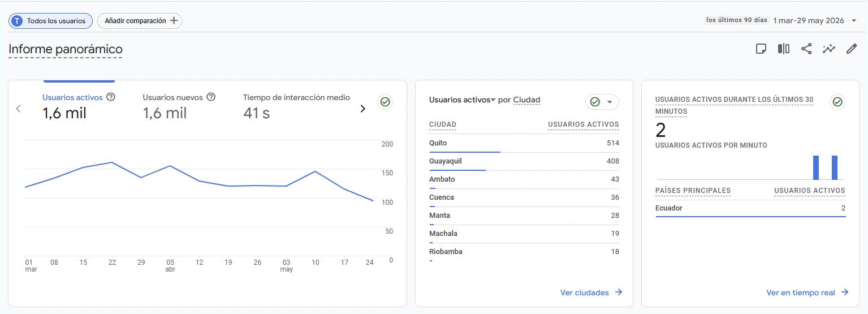This screenshot has width=868, height=314.
Task: Click help icon beside Usuarios activos
Action: pos(111,97)
